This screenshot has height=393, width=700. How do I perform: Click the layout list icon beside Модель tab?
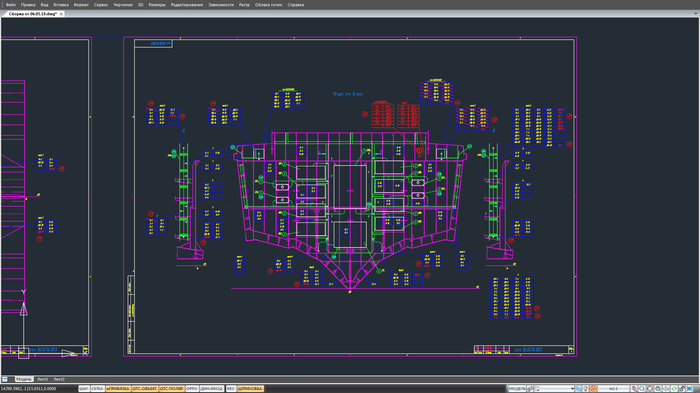click(5, 379)
